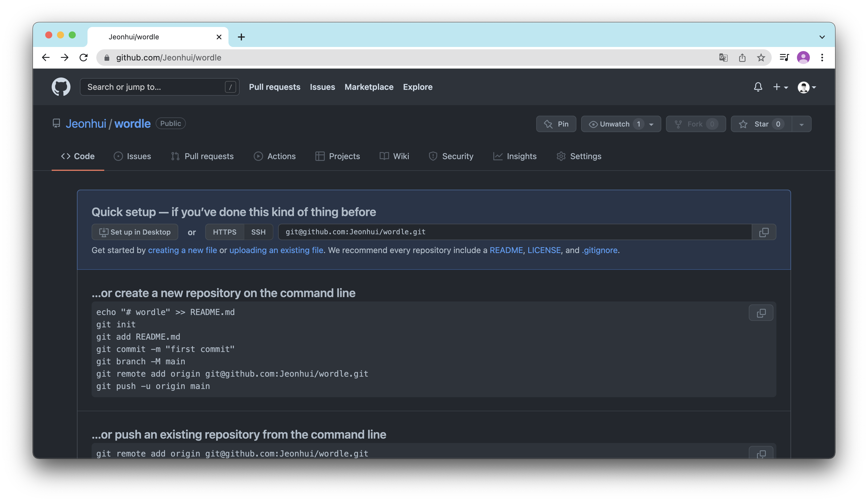Go to Marketplace

click(369, 87)
